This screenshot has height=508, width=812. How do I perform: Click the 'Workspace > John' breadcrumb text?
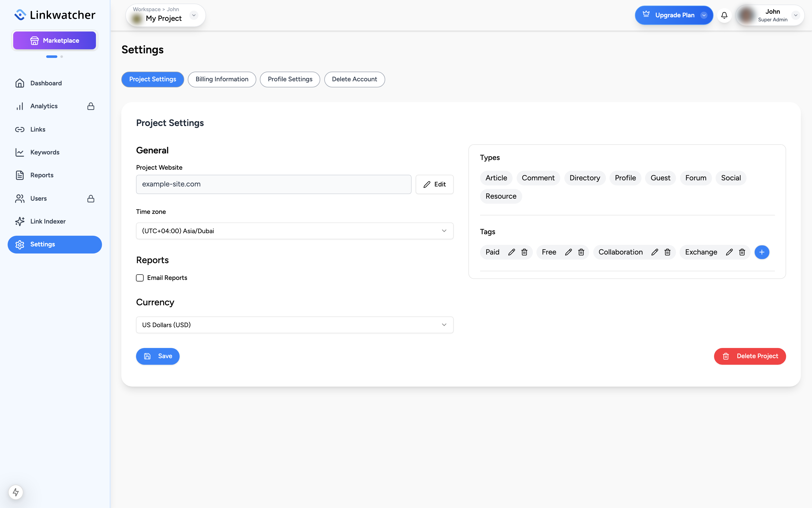click(156, 9)
